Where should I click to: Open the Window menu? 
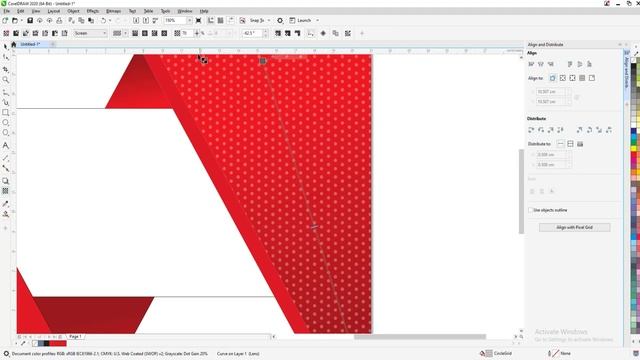coord(185,11)
